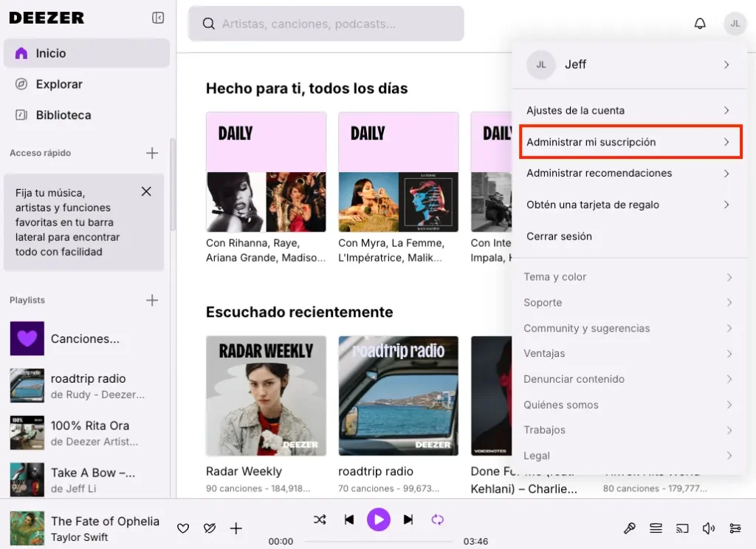Open the Daily mix with Rihanna, Raye
Image resolution: width=756 pixels, height=549 pixels.
click(x=266, y=171)
